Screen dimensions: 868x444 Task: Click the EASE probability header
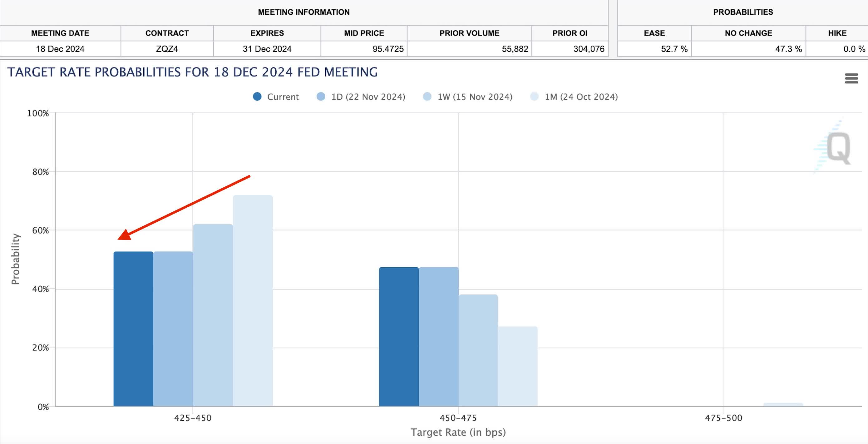(x=654, y=33)
